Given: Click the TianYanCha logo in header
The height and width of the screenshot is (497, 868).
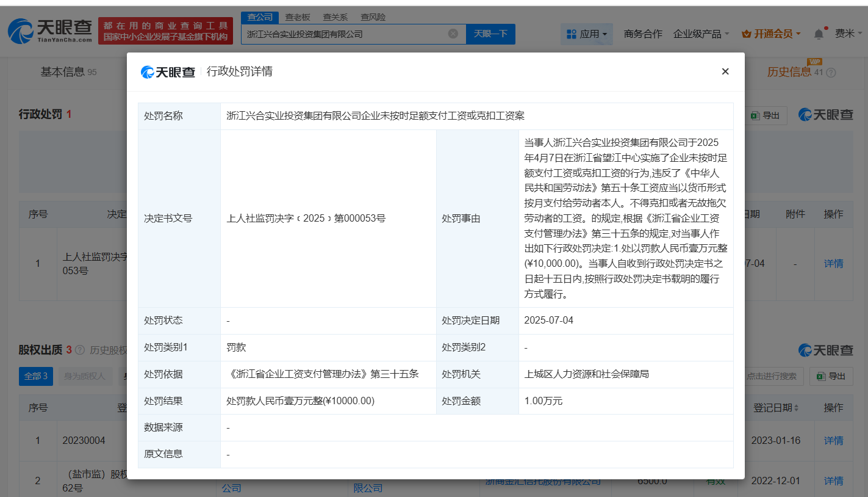Looking at the screenshot, I should point(50,31).
